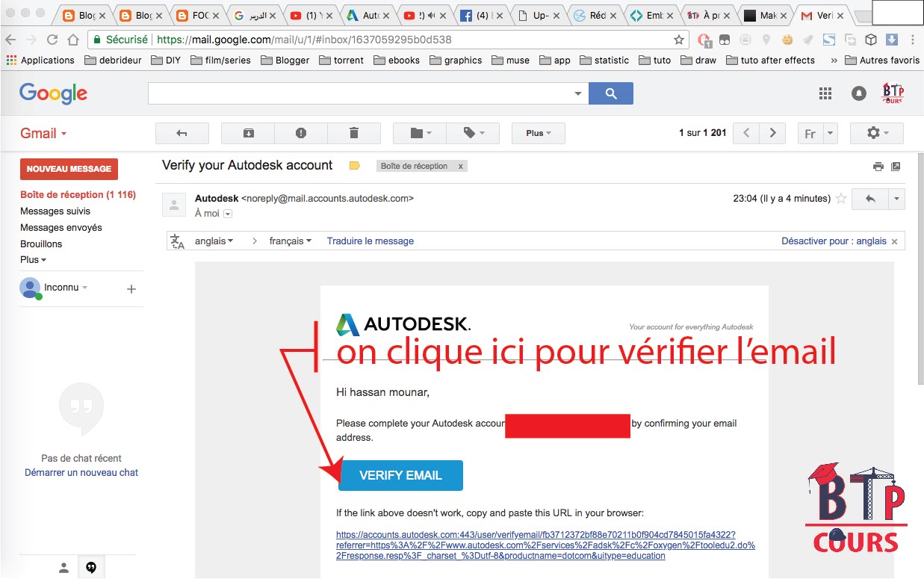Open the email in a new window
The image size is (924, 579).
point(896,167)
